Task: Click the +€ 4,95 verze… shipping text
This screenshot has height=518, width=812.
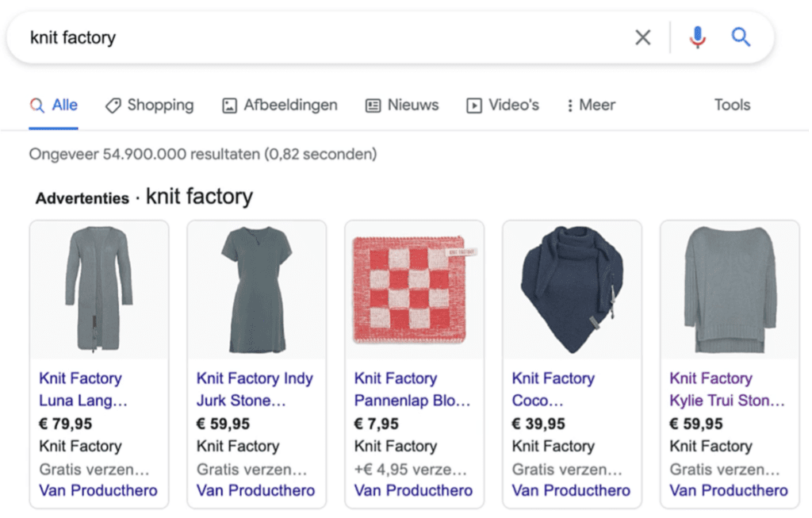Action: [411, 470]
